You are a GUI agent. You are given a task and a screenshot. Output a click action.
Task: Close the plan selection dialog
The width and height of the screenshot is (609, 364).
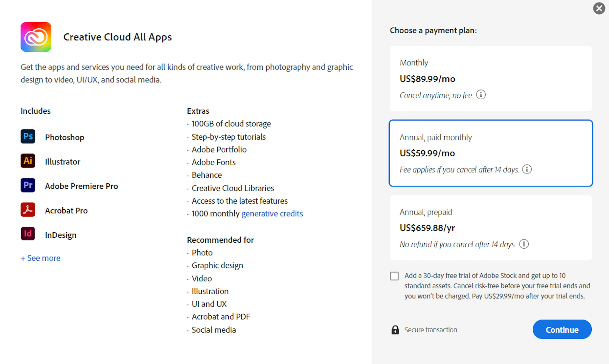[599, 8]
